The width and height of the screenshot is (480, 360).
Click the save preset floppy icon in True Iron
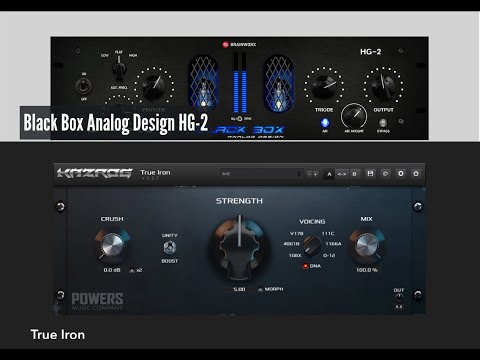pos(370,174)
